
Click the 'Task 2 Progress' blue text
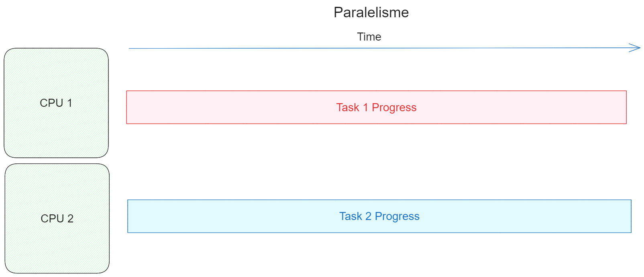(379, 216)
